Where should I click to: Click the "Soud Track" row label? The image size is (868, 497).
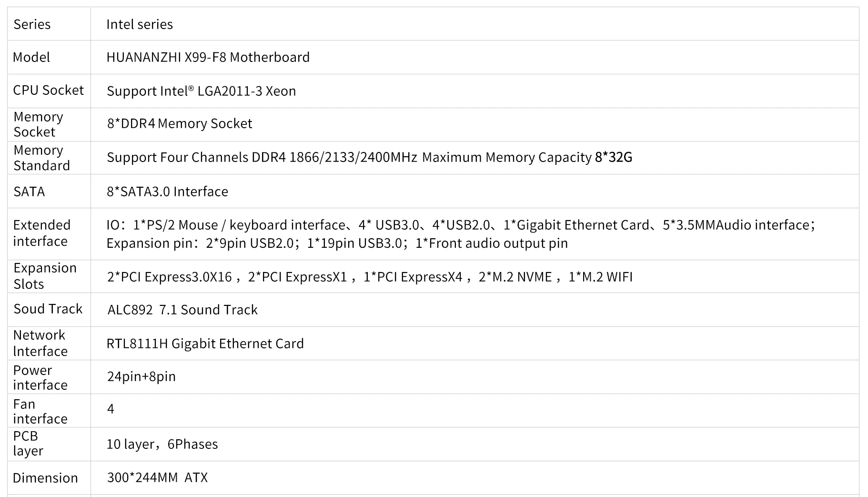48,309
